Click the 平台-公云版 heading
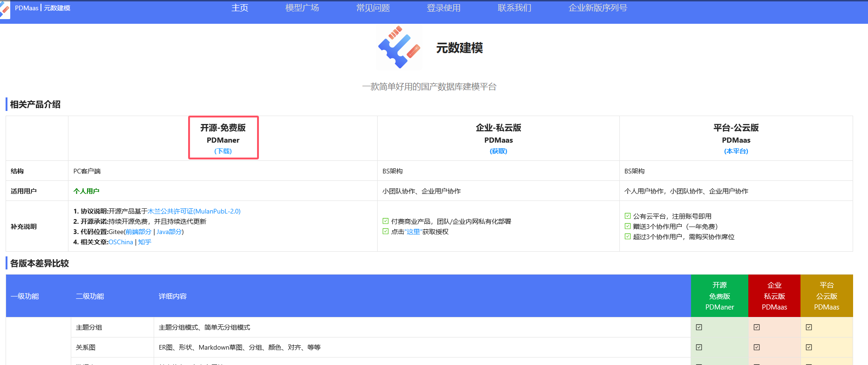868x365 pixels. [736, 128]
